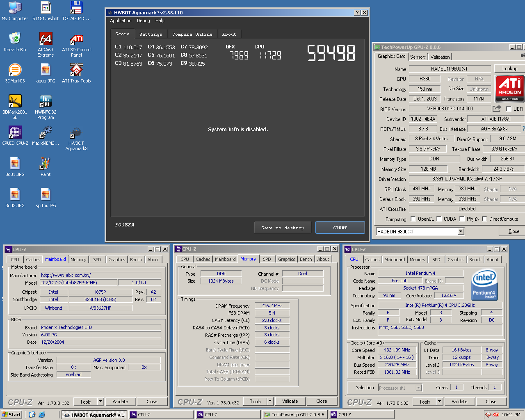Click Close button in GPU-Z

pyautogui.click(x=514, y=231)
